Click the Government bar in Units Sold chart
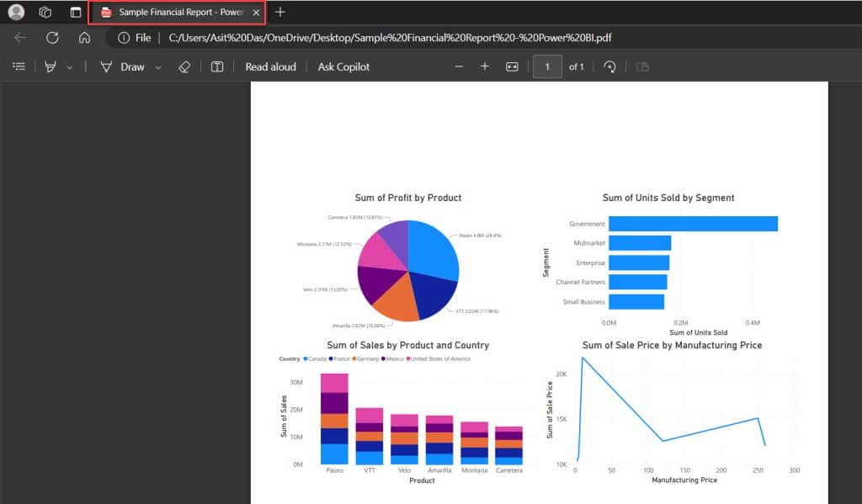 (x=694, y=224)
